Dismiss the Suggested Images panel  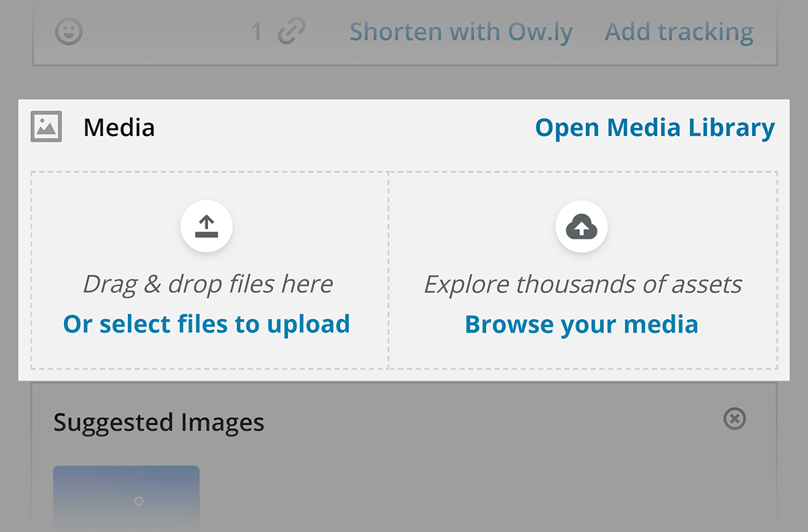pos(735,419)
